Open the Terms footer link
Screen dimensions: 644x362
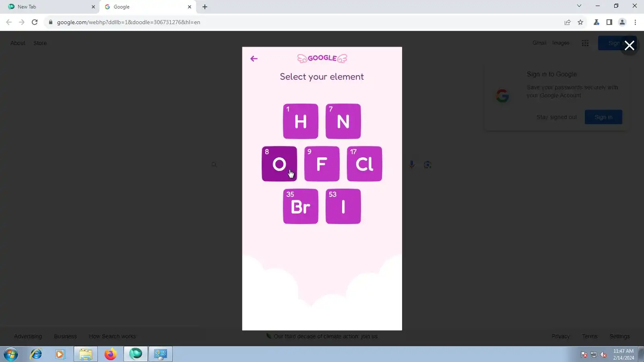[590, 336]
